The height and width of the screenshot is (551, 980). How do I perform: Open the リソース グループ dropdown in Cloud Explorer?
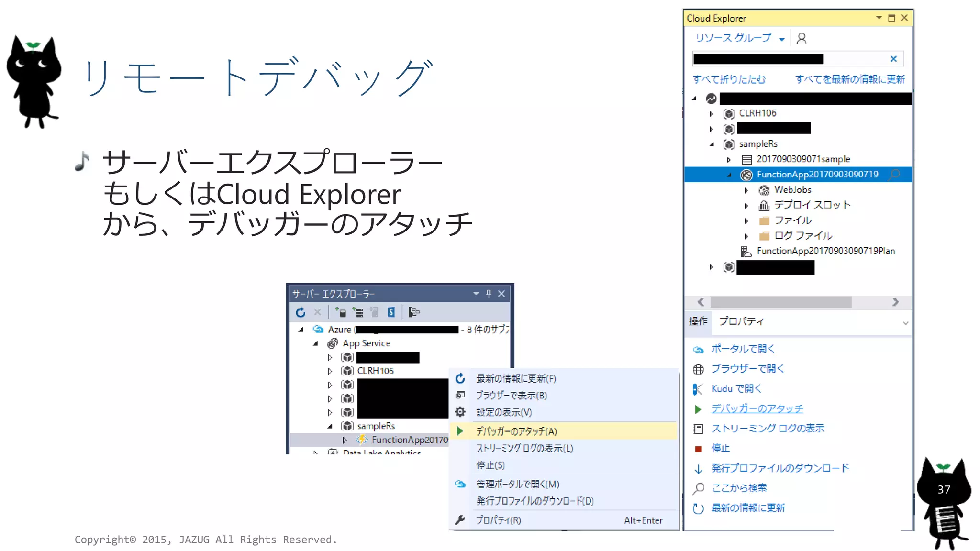pos(740,38)
